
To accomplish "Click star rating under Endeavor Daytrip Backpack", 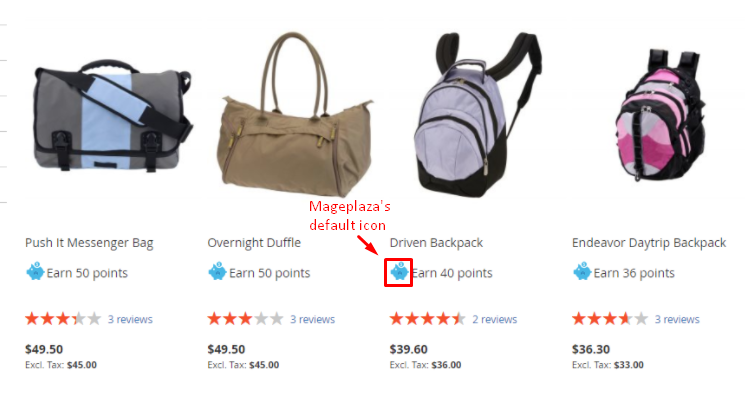I will [610, 318].
